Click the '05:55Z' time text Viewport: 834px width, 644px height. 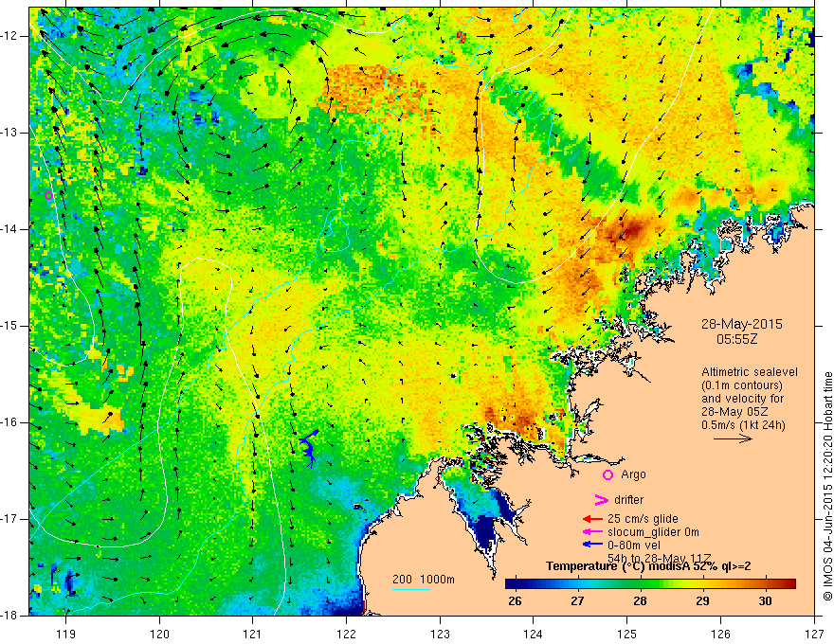(736, 339)
